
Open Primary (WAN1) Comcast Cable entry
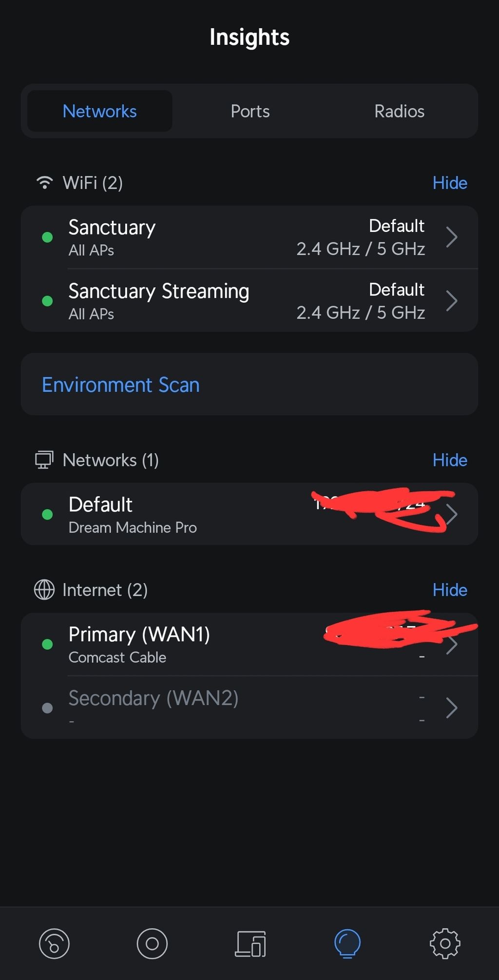click(249, 644)
